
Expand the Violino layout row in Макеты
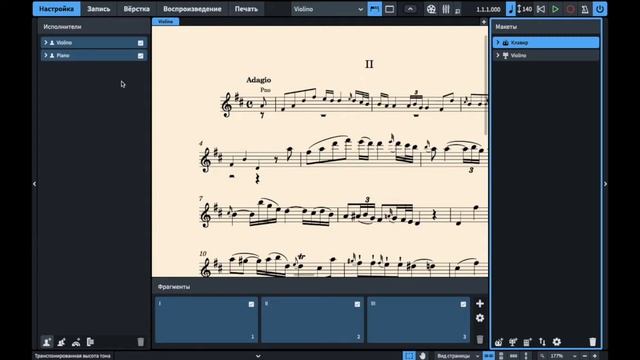pos(498,55)
